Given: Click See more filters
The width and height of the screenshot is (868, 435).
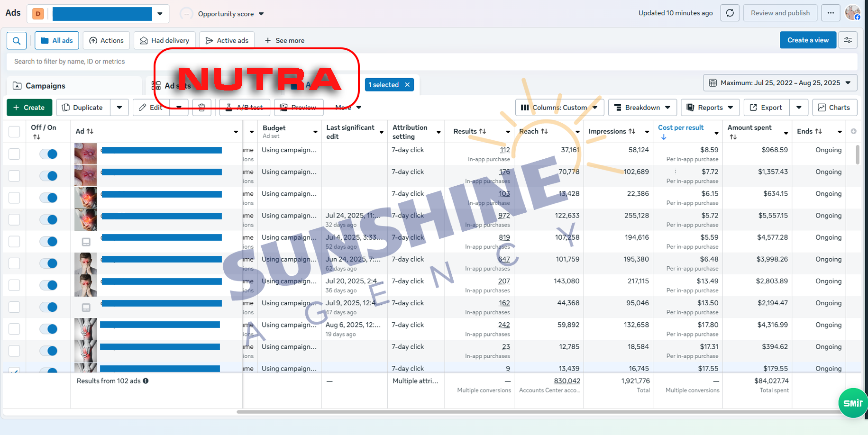Looking at the screenshot, I should (x=284, y=41).
